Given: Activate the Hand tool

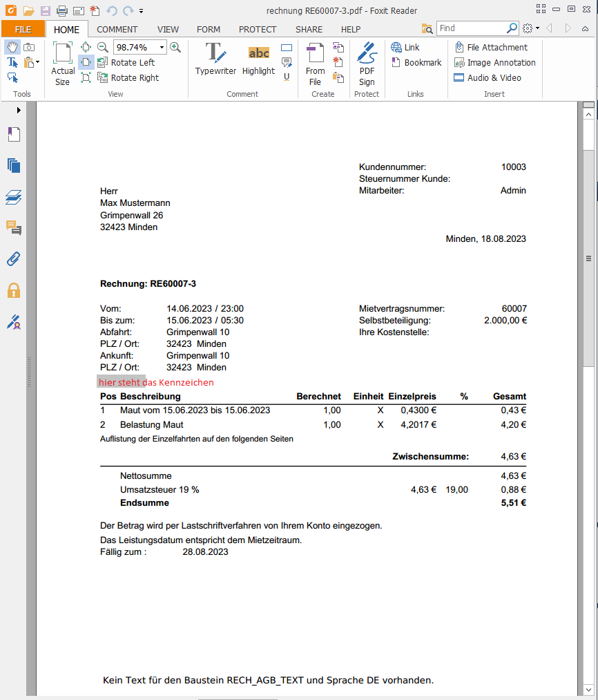Looking at the screenshot, I should pyautogui.click(x=12, y=47).
